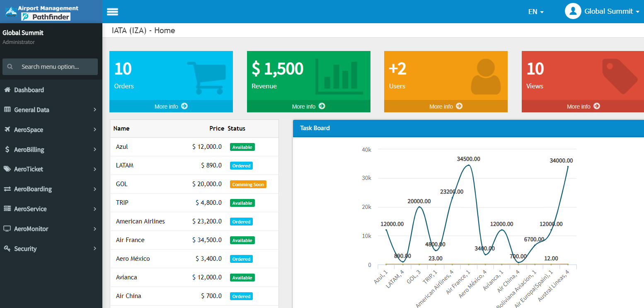The width and height of the screenshot is (644, 308).
Task: Expand the Security menu chevron
Action: [x=95, y=249]
